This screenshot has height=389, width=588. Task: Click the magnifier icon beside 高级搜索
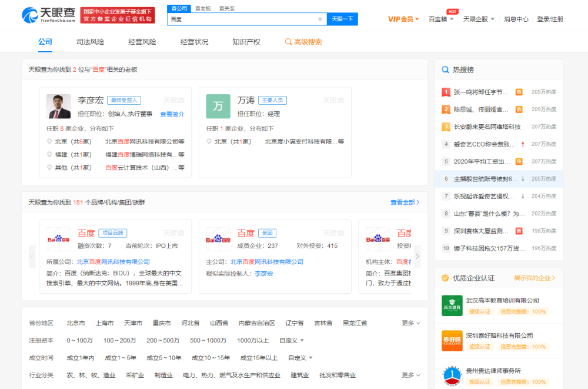click(288, 42)
